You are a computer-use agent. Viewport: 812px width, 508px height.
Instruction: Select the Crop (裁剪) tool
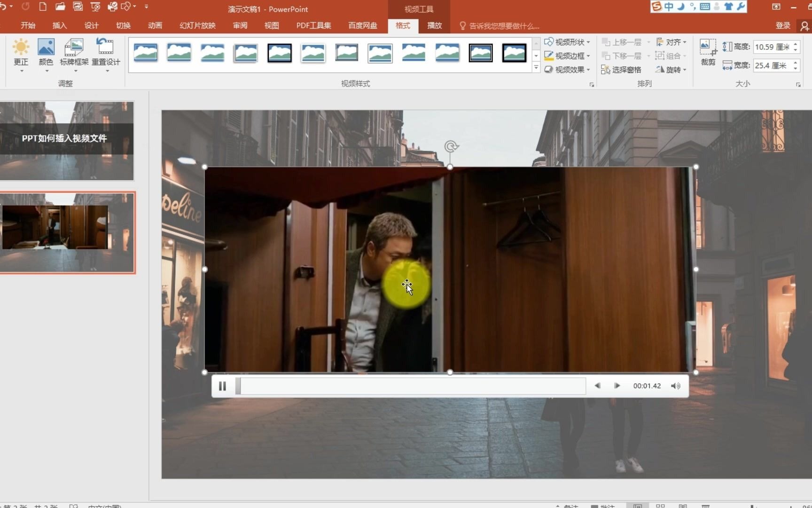[708, 53]
